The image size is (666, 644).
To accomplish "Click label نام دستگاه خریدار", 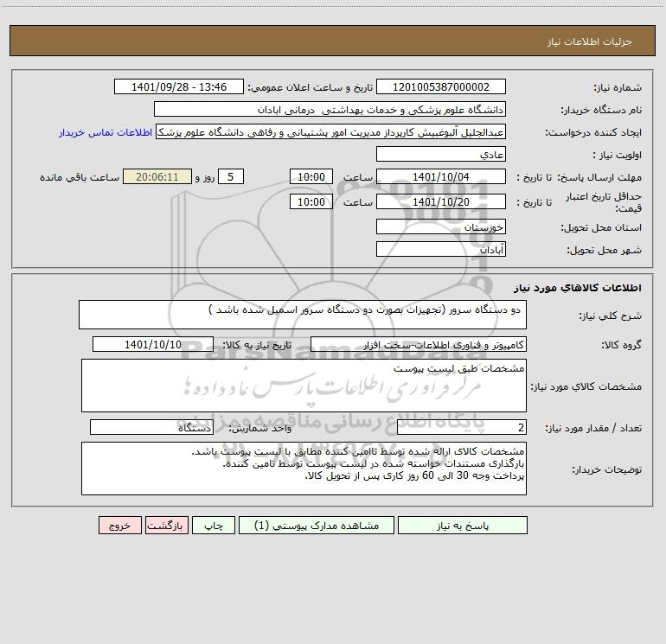I will (x=601, y=111).
